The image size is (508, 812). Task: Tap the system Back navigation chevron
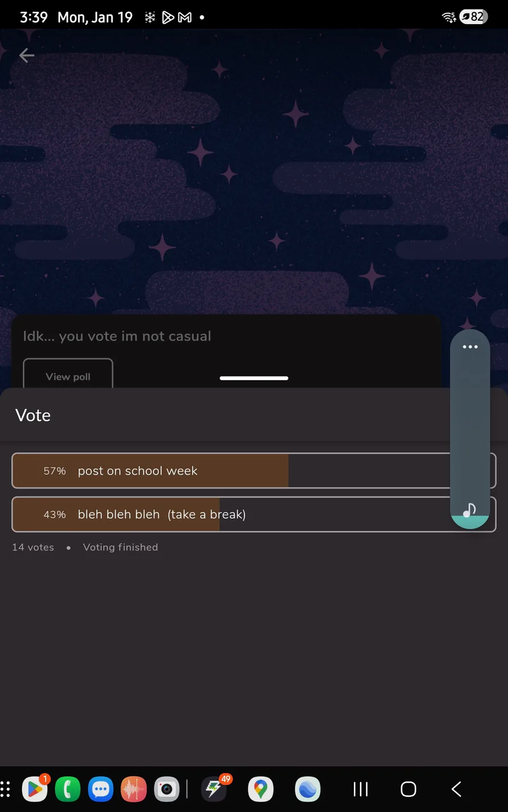click(457, 789)
